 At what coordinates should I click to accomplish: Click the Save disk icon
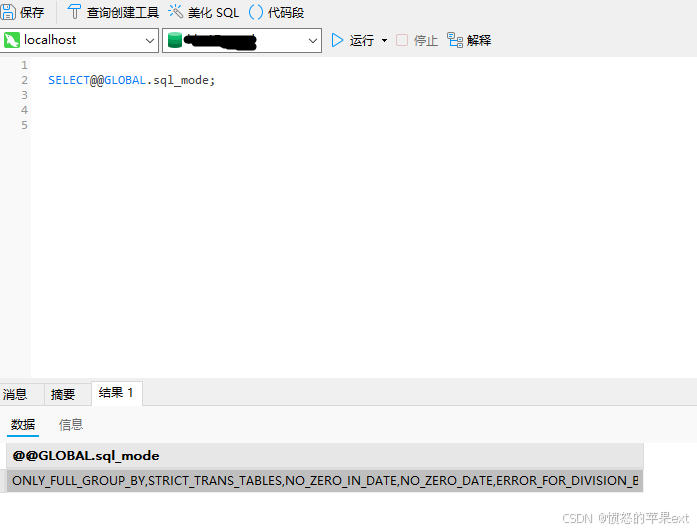8,12
